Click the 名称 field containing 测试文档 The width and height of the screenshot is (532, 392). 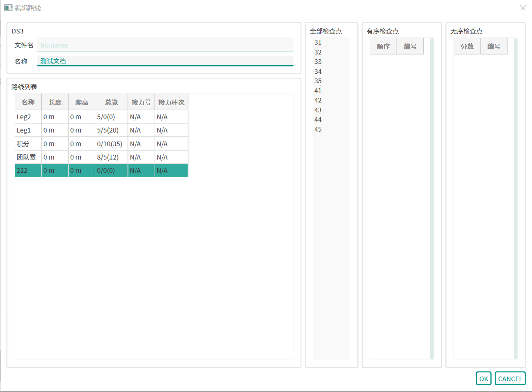(x=165, y=61)
